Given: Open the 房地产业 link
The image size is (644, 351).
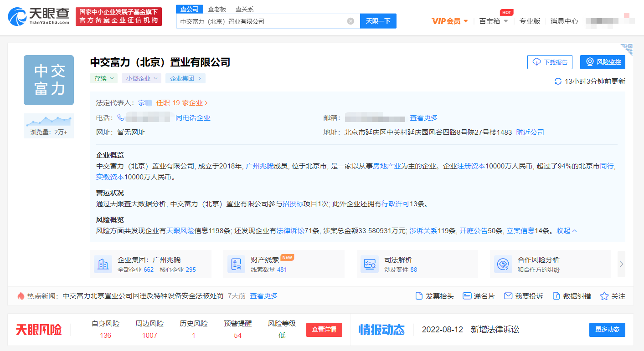Looking at the screenshot, I should point(387,166).
